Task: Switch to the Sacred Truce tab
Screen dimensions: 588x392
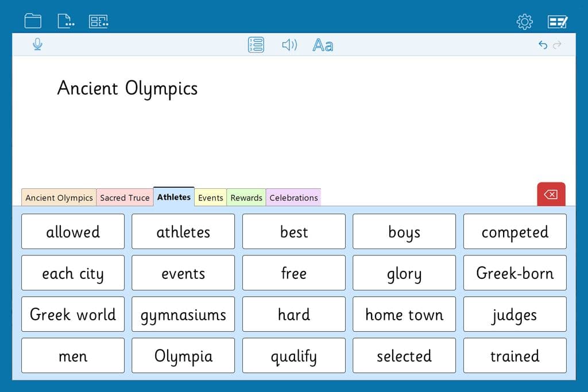Action: point(125,197)
